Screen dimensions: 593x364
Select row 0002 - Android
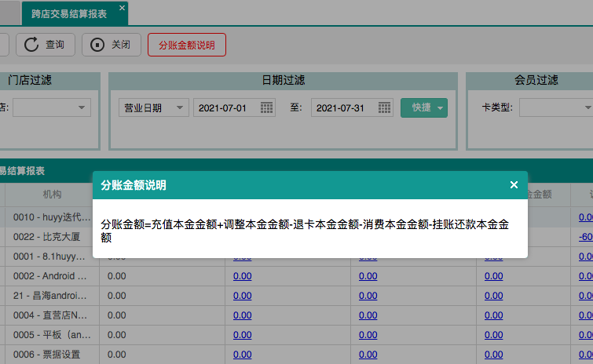[50, 276]
